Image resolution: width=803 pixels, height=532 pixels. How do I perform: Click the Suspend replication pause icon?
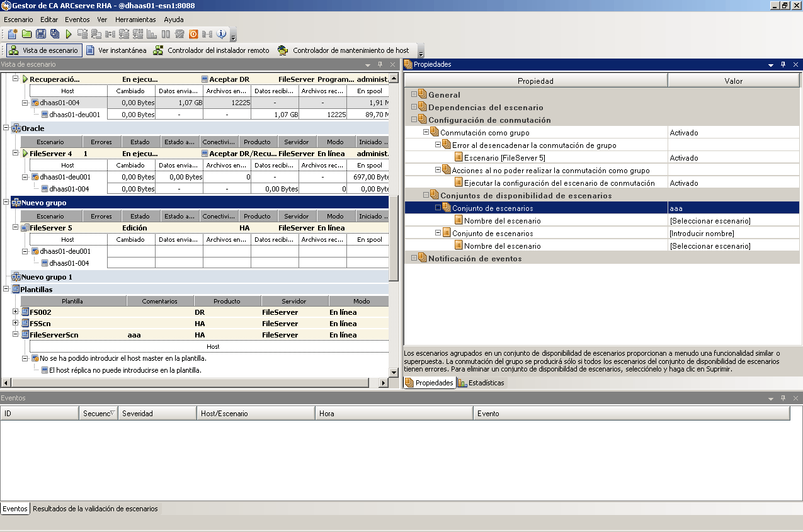coord(166,33)
